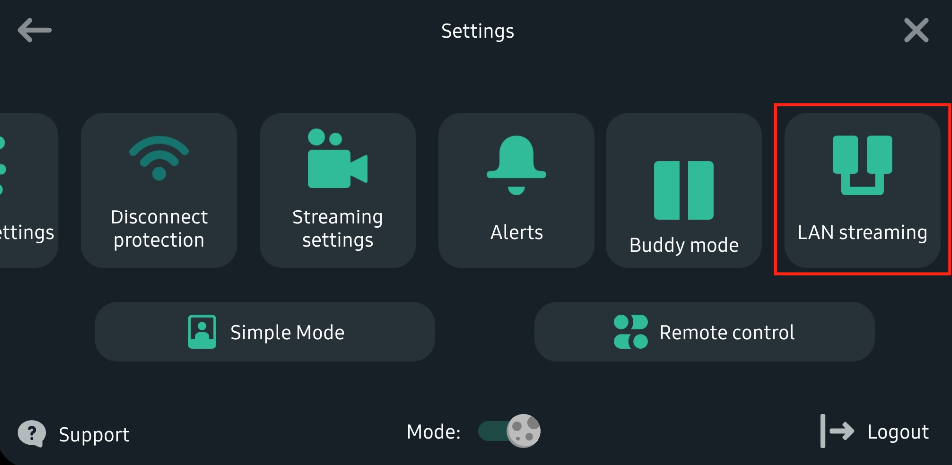Open Disconnect protection settings tile

click(159, 190)
